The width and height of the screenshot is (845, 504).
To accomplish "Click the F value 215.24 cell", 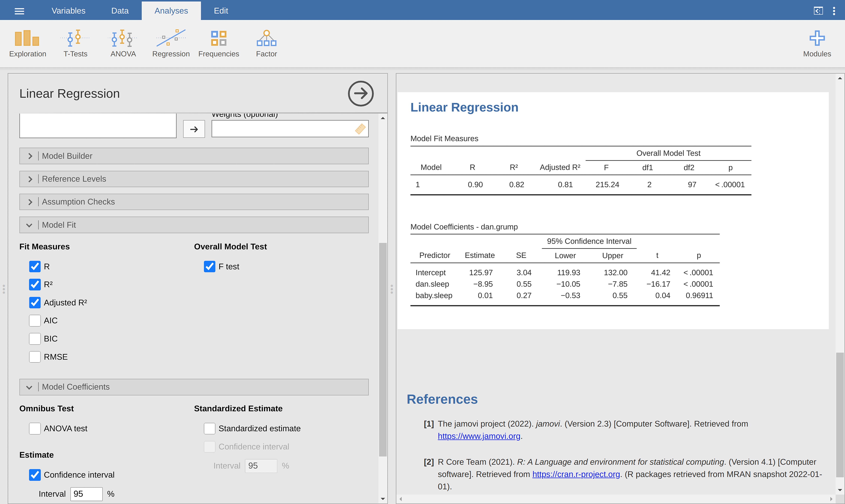I will pos(607,184).
